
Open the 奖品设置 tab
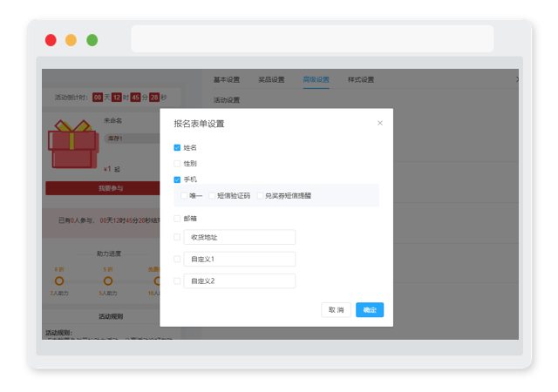coord(271,79)
